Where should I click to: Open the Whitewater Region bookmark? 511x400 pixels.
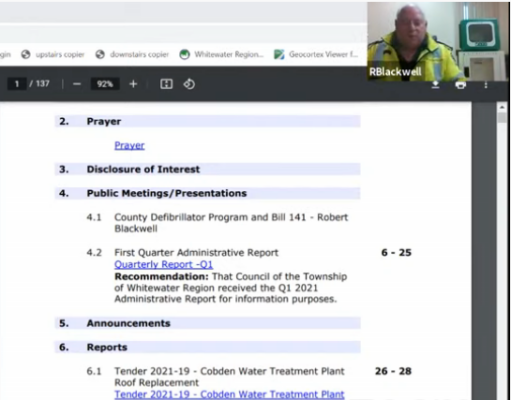[x=222, y=54]
